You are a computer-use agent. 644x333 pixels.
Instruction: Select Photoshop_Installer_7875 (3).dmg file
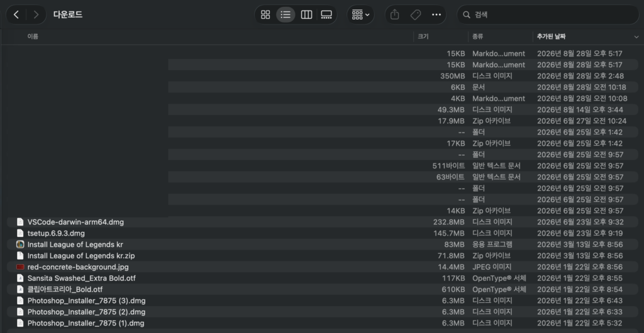point(86,300)
